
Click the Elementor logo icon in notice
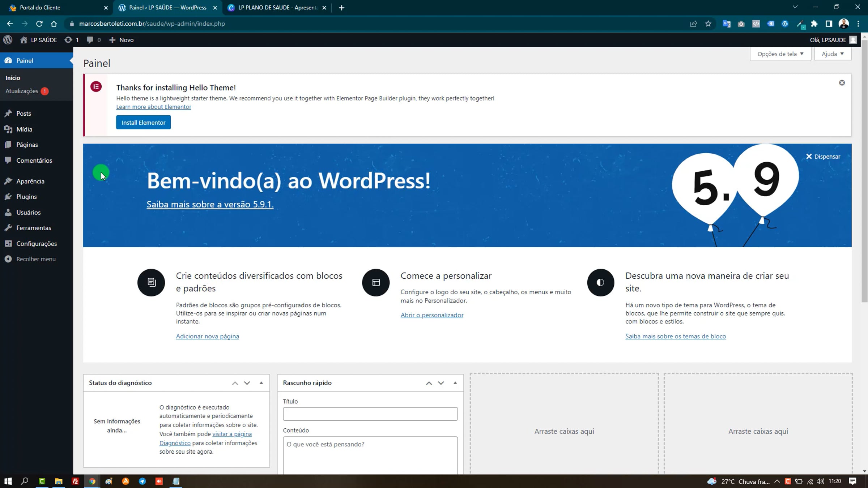pos(96,87)
